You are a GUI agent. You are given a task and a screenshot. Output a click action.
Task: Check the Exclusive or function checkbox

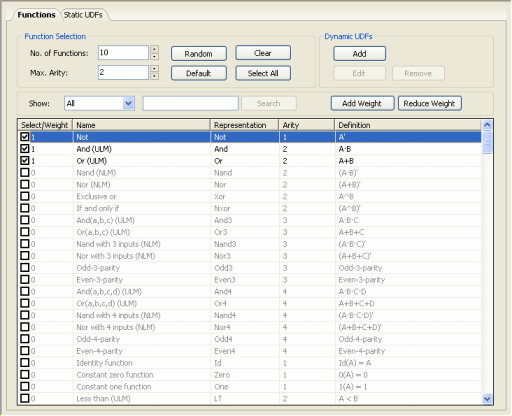click(25, 196)
